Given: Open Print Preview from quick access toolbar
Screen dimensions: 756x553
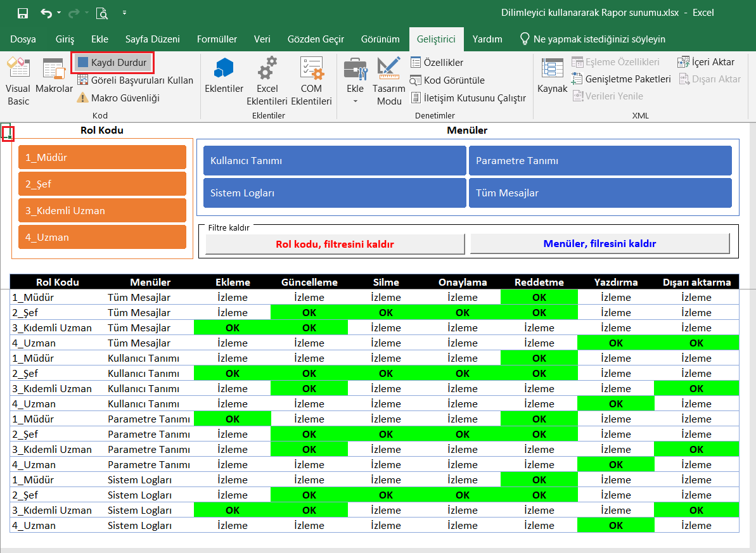Looking at the screenshot, I should pos(102,13).
